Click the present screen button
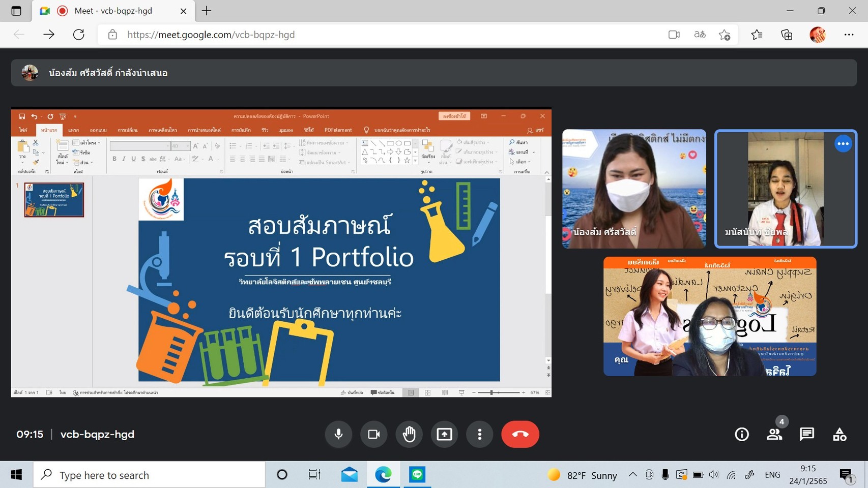Image resolution: width=868 pixels, height=488 pixels. point(444,434)
